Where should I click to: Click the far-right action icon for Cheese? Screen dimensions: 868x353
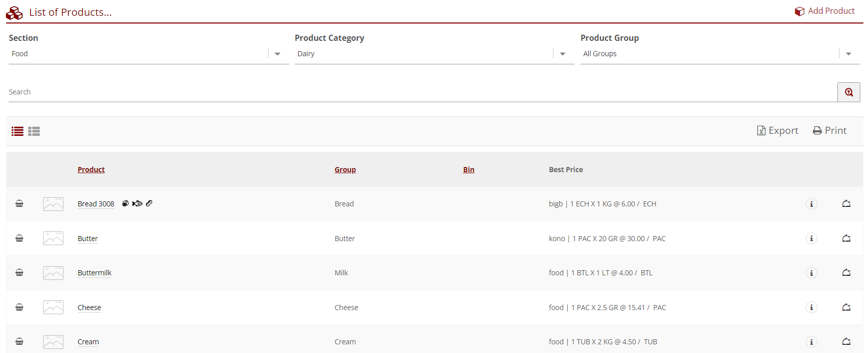[x=846, y=308]
